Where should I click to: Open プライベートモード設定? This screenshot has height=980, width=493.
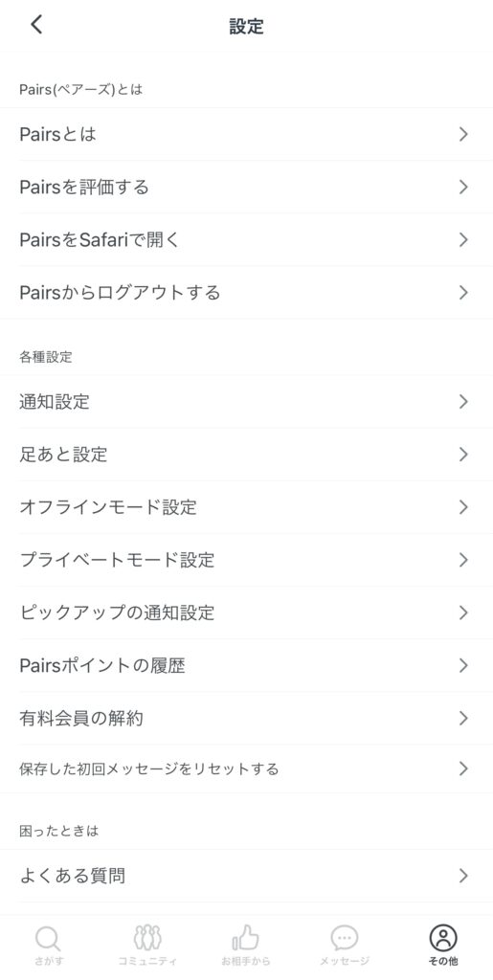[x=246, y=560]
